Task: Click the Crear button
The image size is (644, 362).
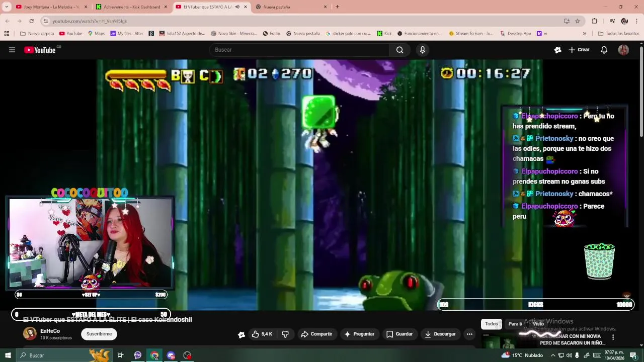Action: pos(579,50)
